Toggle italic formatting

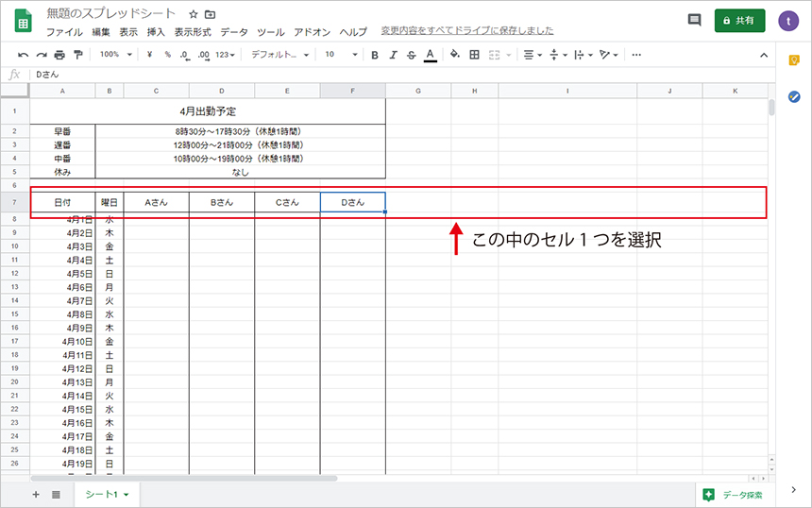click(393, 55)
